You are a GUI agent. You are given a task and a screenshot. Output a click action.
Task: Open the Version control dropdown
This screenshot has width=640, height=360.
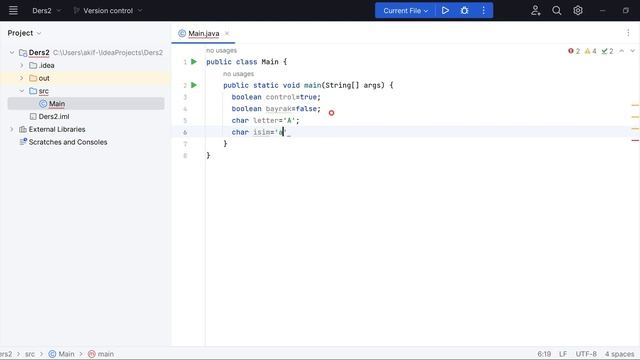pos(108,11)
